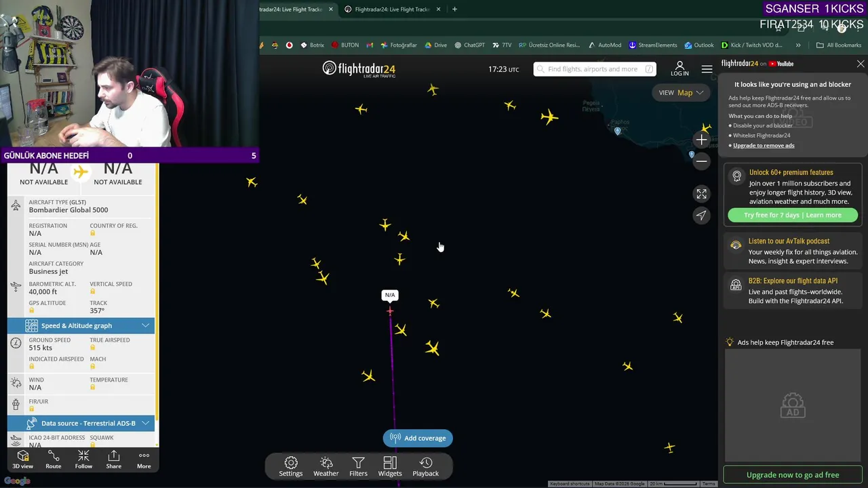
Task: Share the selected flight
Action: pos(114,460)
